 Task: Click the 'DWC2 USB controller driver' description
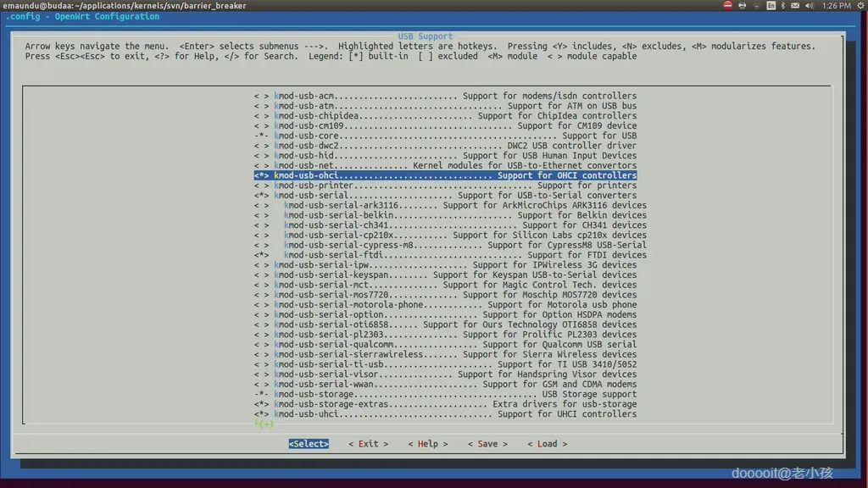point(572,146)
